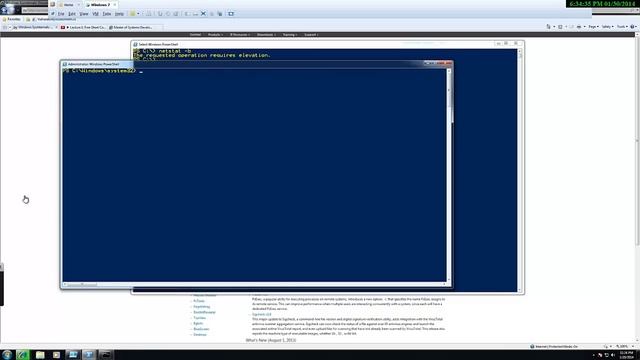Click the Administrator PowerShell horizontal scrollbar
640x360 pixels.
254,284
